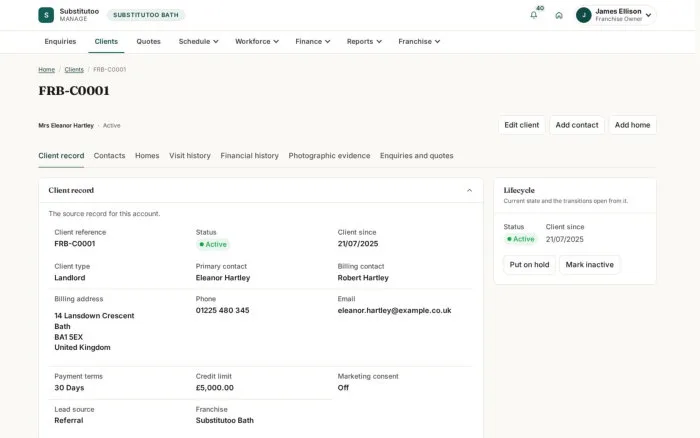Click the client since date in Client record
700x438 pixels.
click(358, 244)
